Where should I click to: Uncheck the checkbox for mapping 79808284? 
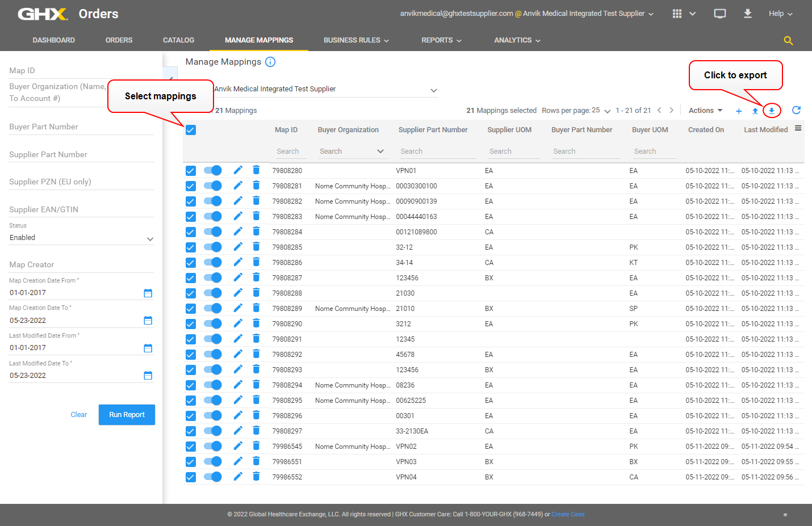(x=191, y=232)
